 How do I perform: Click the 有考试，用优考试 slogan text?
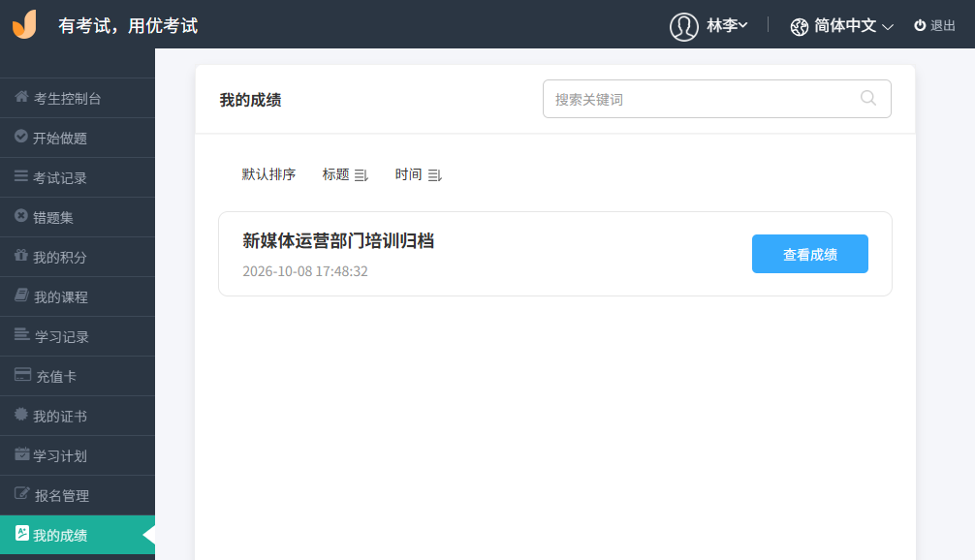coord(128,25)
